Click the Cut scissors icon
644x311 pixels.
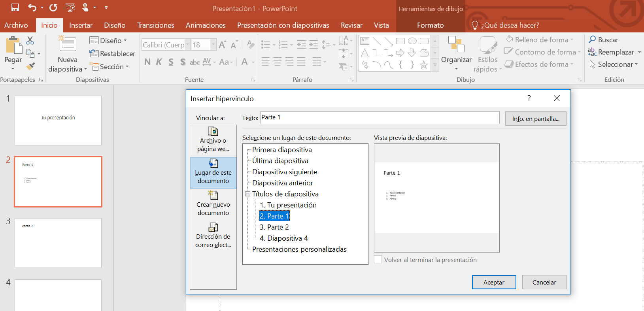pos(30,40)
